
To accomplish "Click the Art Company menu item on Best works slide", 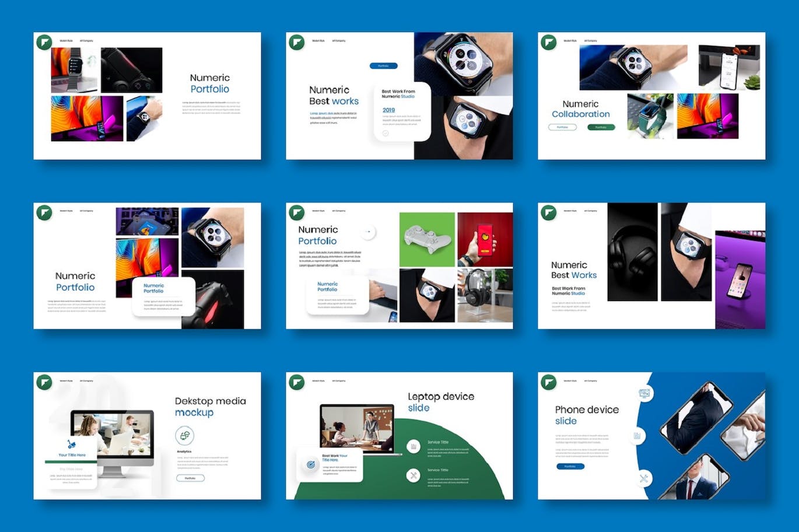I will pyautogui.click(x=339, y=41).
